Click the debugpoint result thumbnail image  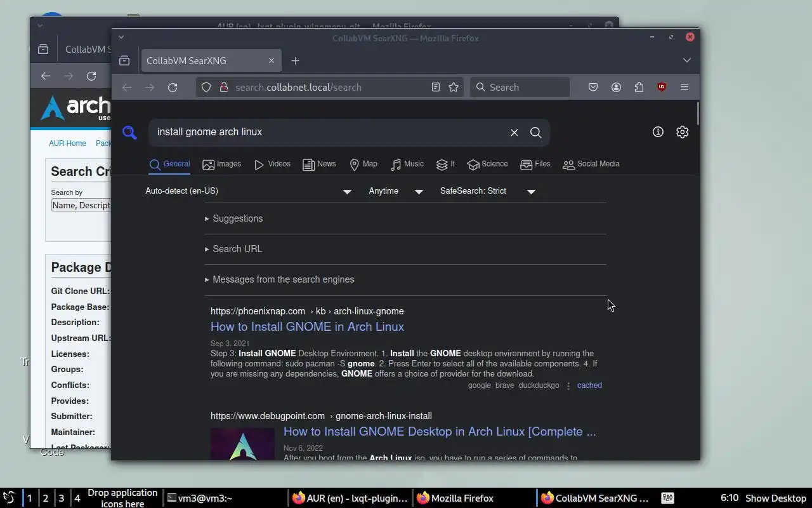(242, 443)
